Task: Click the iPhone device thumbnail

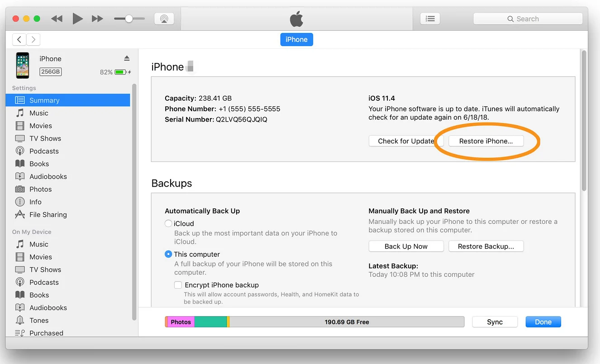Action: pyautogui.click(x=23, y=65)
